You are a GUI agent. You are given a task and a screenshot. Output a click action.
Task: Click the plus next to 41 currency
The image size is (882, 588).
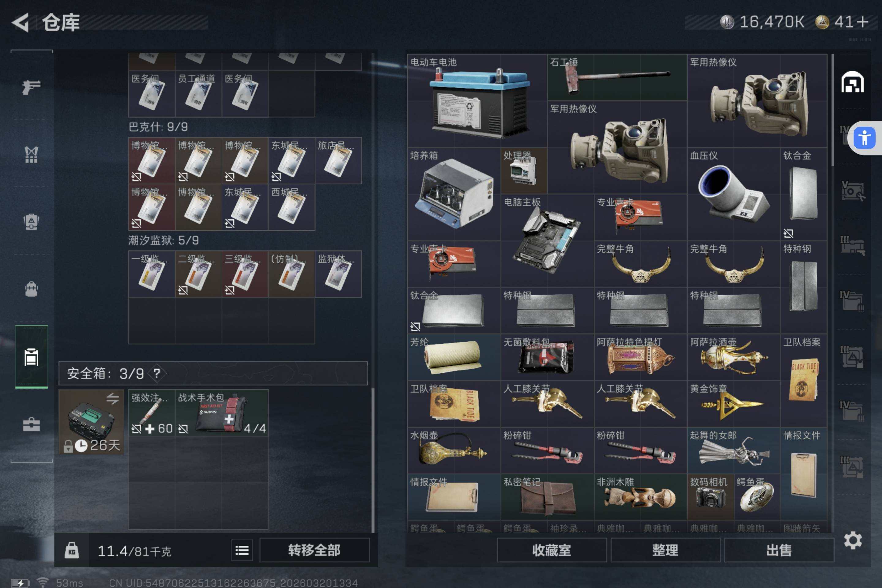[862, 22]
